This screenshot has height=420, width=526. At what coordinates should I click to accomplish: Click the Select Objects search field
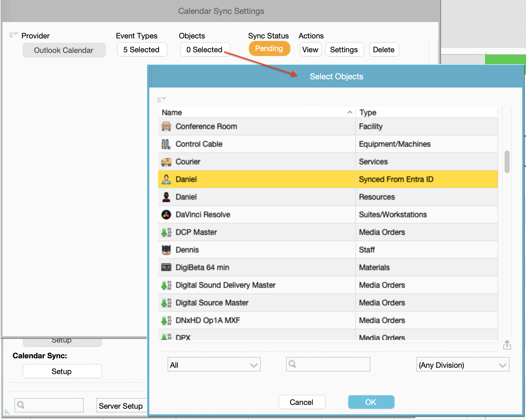[328, 364]
